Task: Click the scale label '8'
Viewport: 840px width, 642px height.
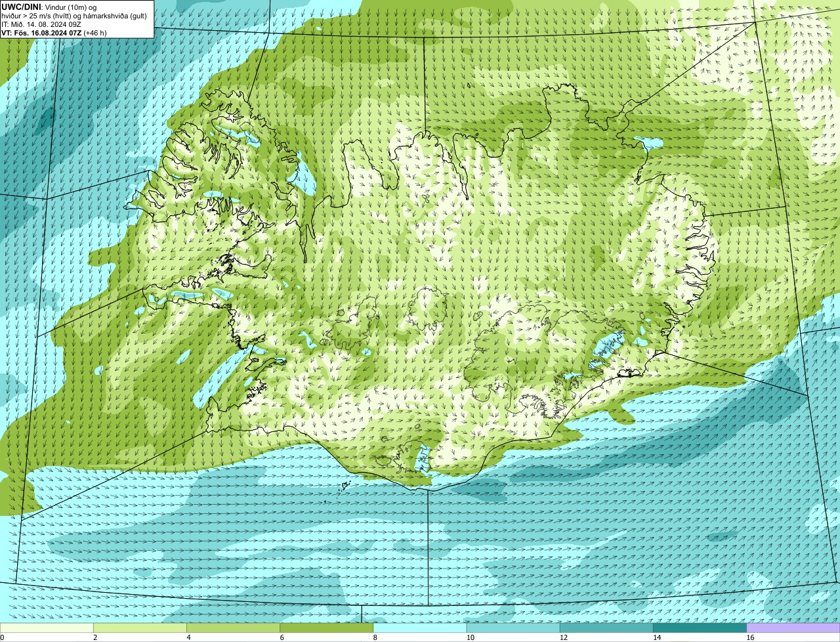Action: pos(375,637)
